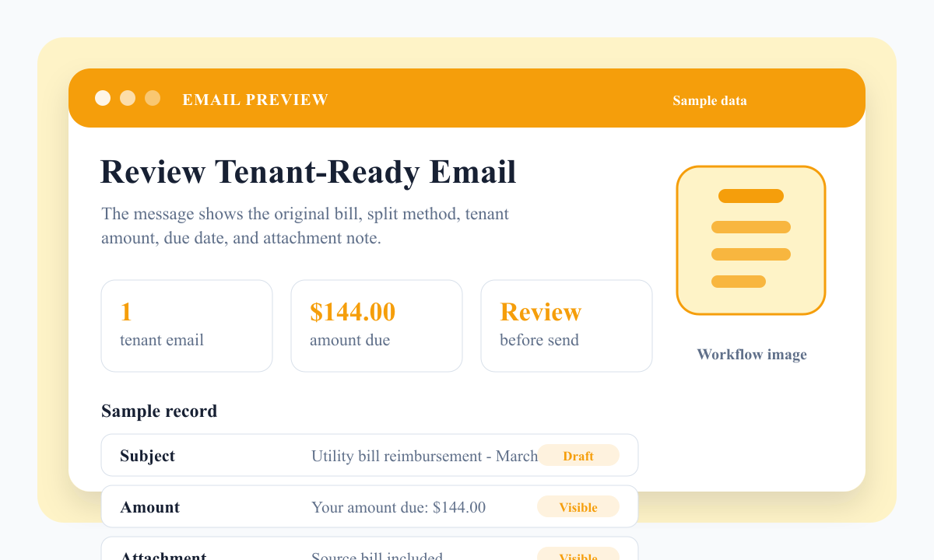
Task: Click the first window control dot
Action: pyautogui.click(x=103, y=98)
